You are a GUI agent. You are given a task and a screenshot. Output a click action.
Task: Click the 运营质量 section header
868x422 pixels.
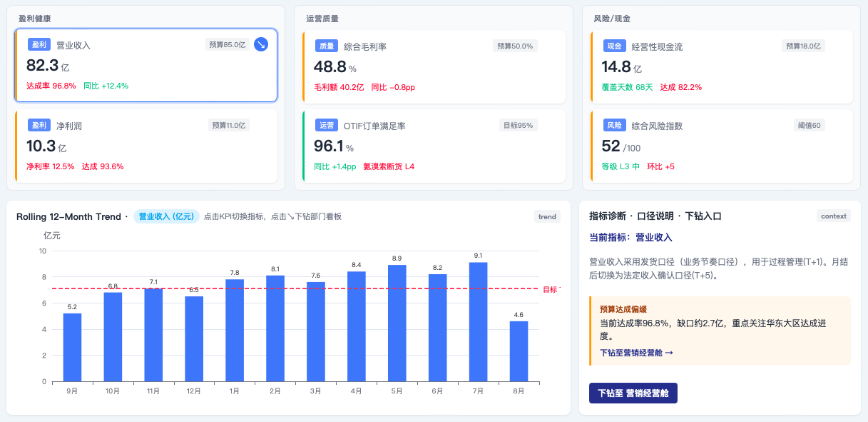[x=322, y=18]
